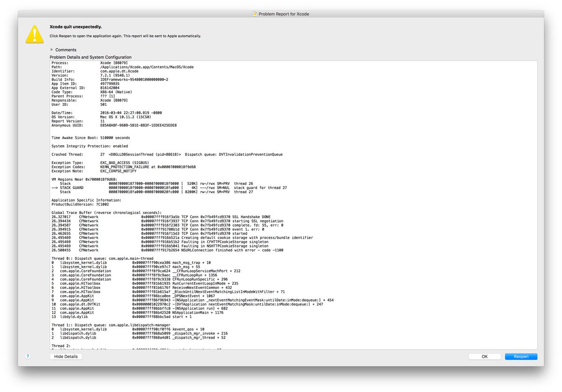Click the 'Thread 0:: Dispatch queue: com.apple.main-thread' line
The width and height of the screenshot is (562, 392).
[102, 259]
